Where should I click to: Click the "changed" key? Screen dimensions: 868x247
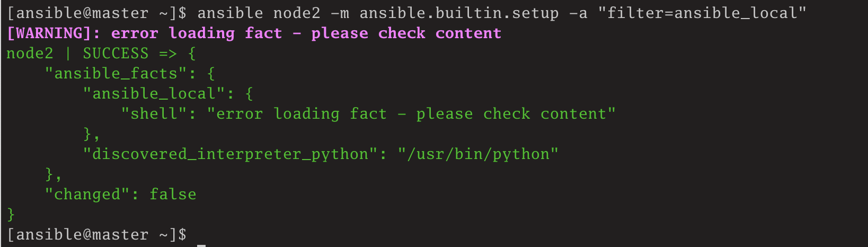[87, 195]
